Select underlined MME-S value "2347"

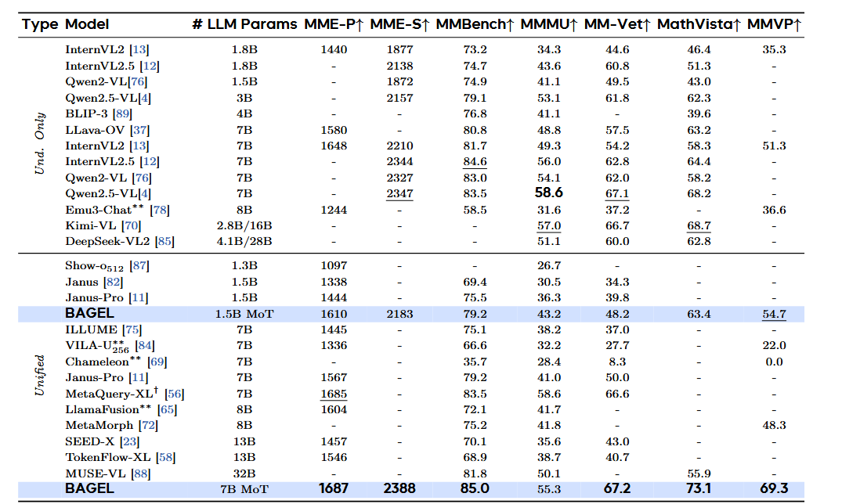[400, 194]
